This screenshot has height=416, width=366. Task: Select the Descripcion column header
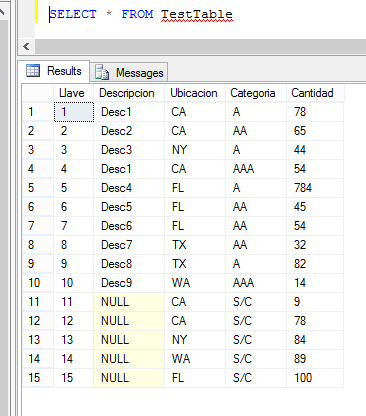point(129,93)
